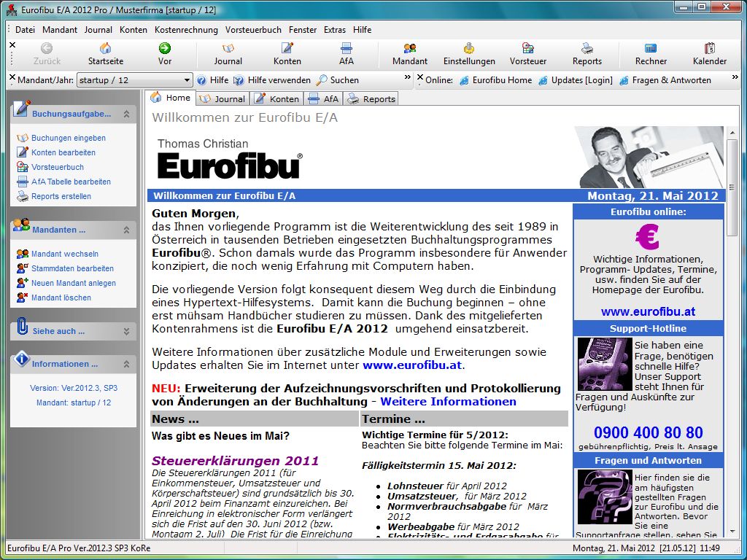Click Mandant löschen
This screenshot has width=747, height=560.
[61, 297]
